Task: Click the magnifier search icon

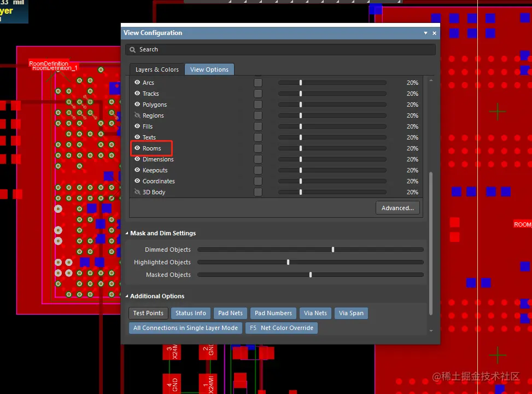Action: (x=132, y=50)
